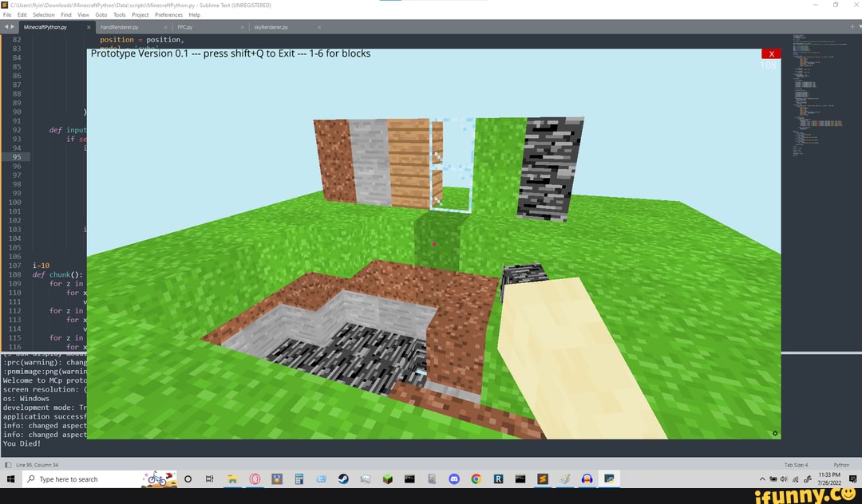Click line number 95 in the gutter

(x=17, y=157)
